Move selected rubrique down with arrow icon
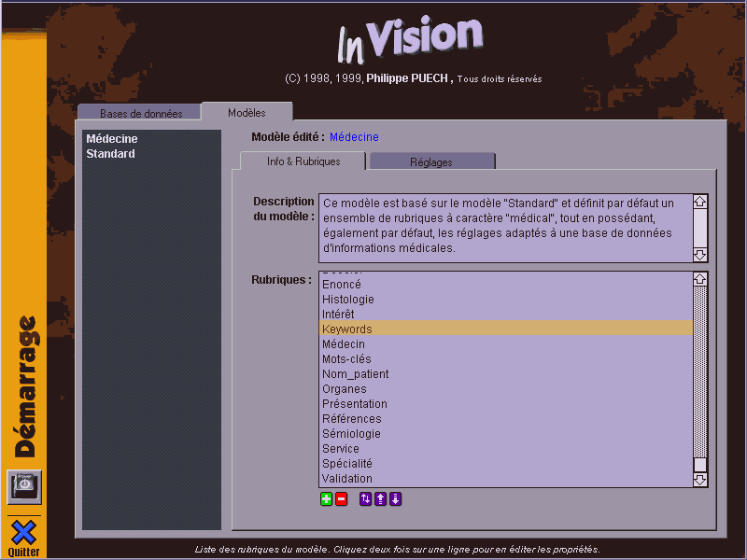Viewport: 747px width, 560px height. (396, 499)
